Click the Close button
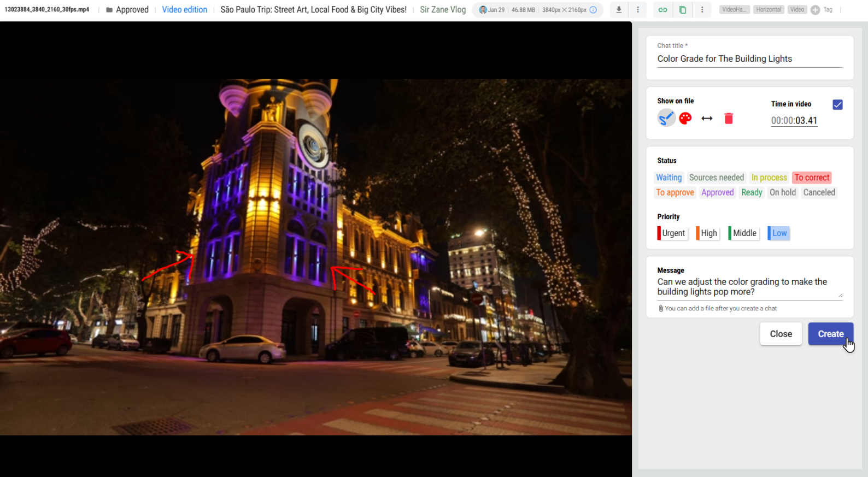The height and width of the screenshot is (477, 868). click(x=781, y=334)
